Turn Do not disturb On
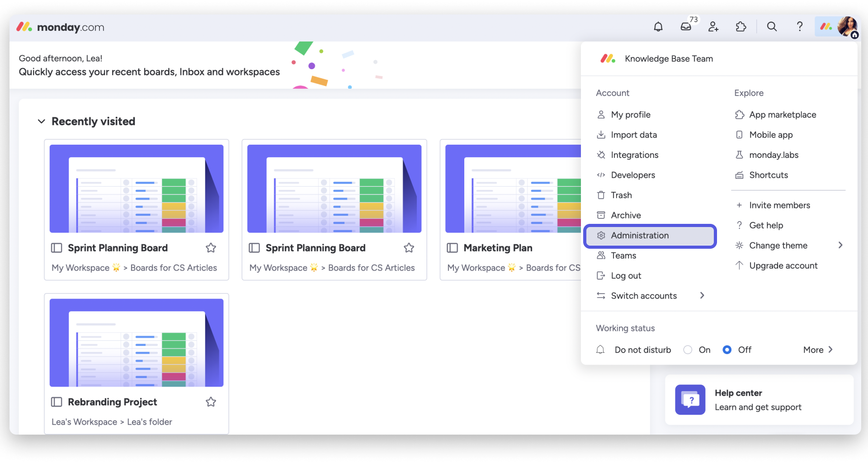This screenshot has height=464, width=868. click(688, 350)
